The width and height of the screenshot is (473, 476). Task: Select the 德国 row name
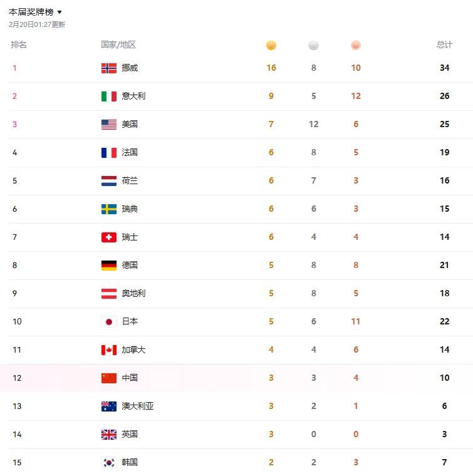coord(130,265)
